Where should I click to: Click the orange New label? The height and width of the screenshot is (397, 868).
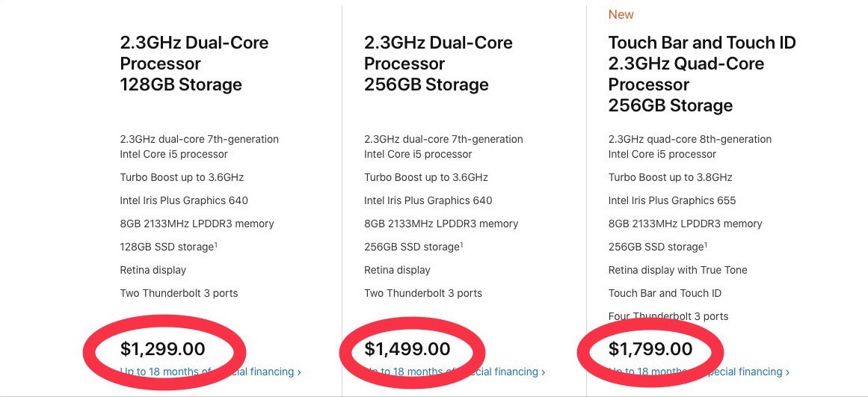(621, 14)
